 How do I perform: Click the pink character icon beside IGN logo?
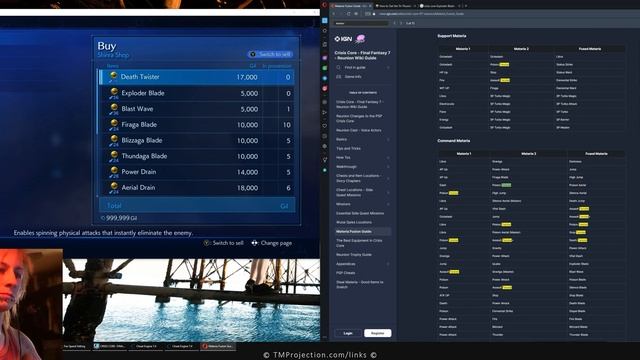pos(360,39)
